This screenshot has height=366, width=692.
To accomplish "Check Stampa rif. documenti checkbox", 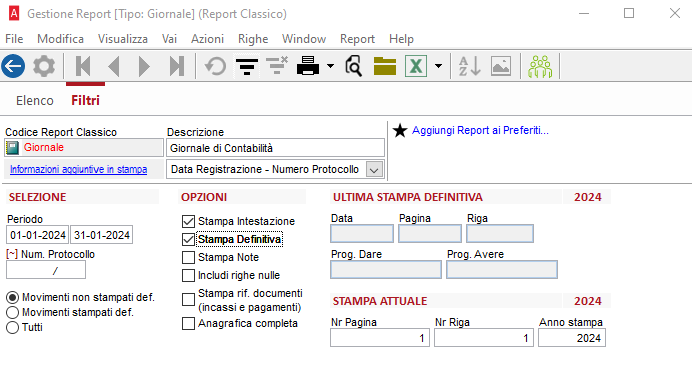I will point(188,300).
